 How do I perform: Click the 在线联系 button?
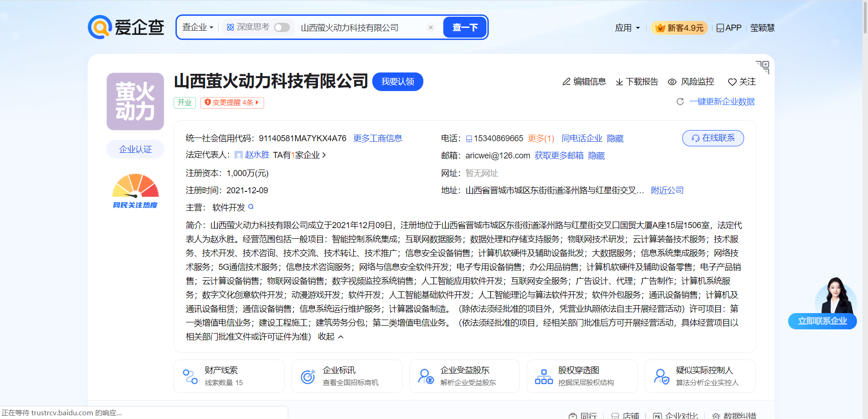pyautogui.click(x=713, y=138)
